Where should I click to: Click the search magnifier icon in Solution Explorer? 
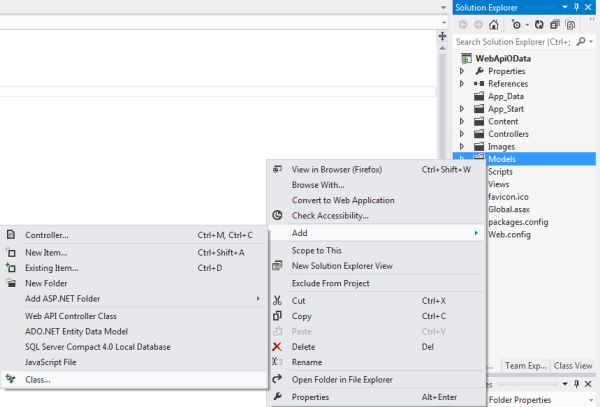pyautogui.click(x=580, y=42)
